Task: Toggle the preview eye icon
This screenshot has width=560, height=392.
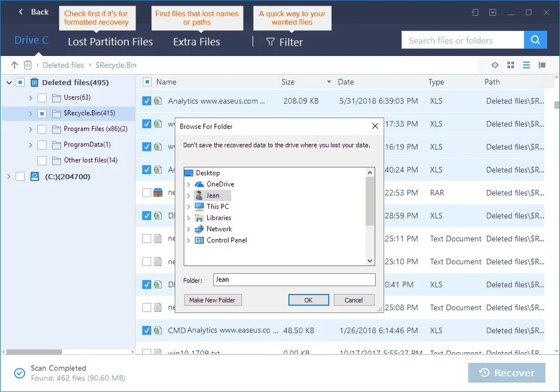Action: 494,65
